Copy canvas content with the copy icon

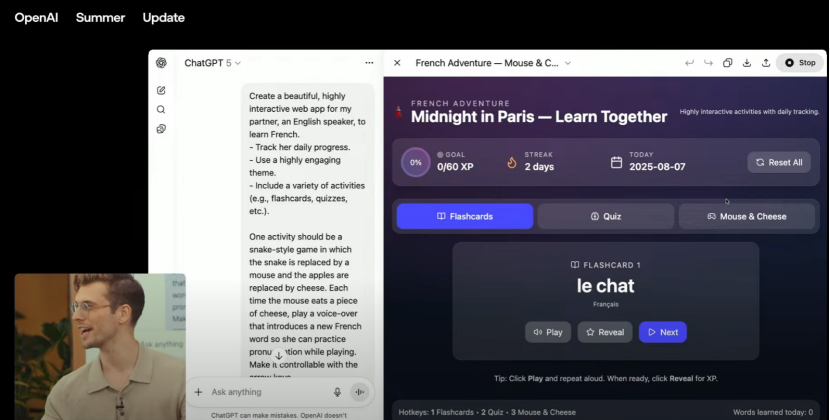(727, 62)
